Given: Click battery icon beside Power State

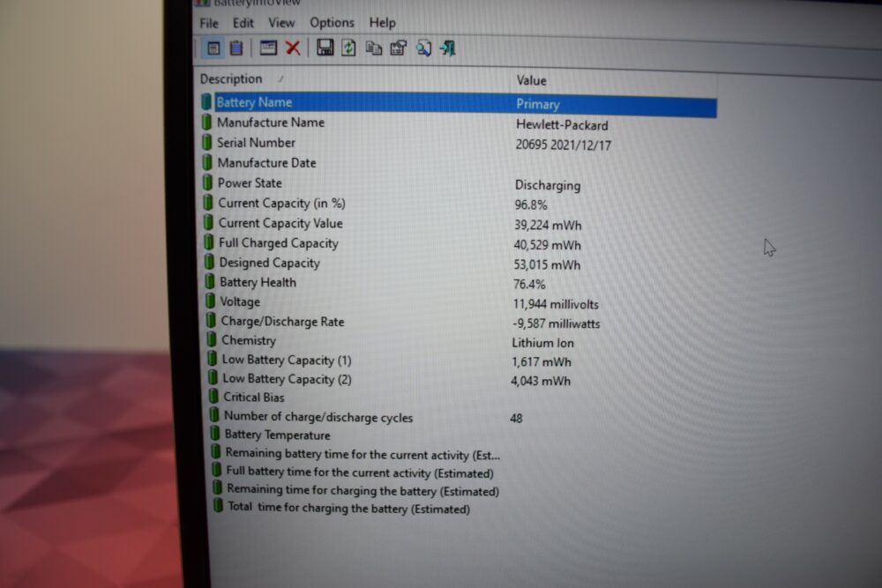Looking at the screenshot, I should tap(207, 182).
